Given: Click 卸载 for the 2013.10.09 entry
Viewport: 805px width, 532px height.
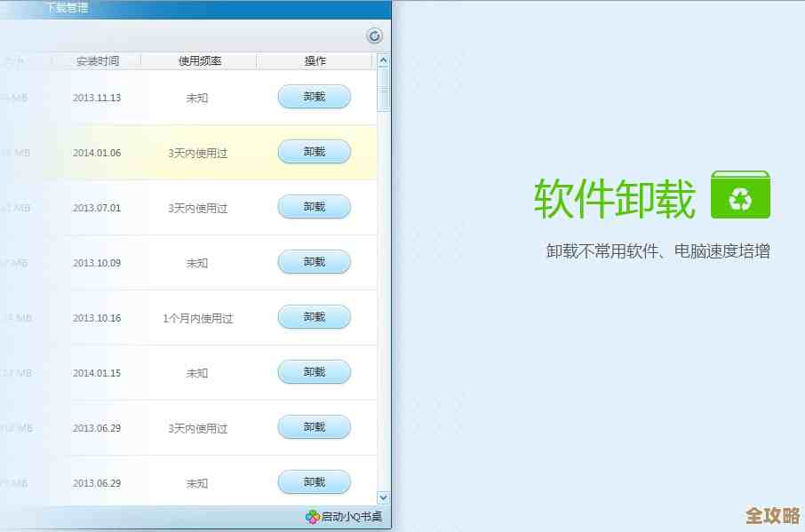Looking at the screenshot, I should point(314,262).
